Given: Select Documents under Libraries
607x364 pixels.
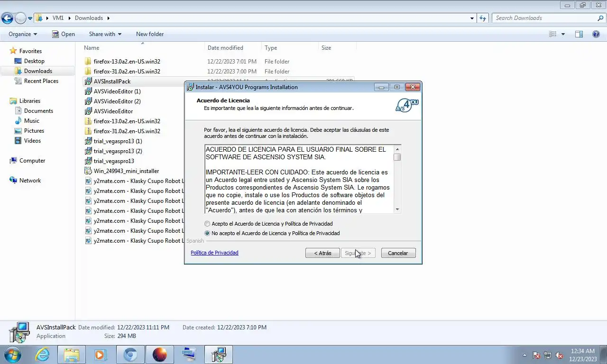Looking at the screenshot, I should [x=38, y=111].
